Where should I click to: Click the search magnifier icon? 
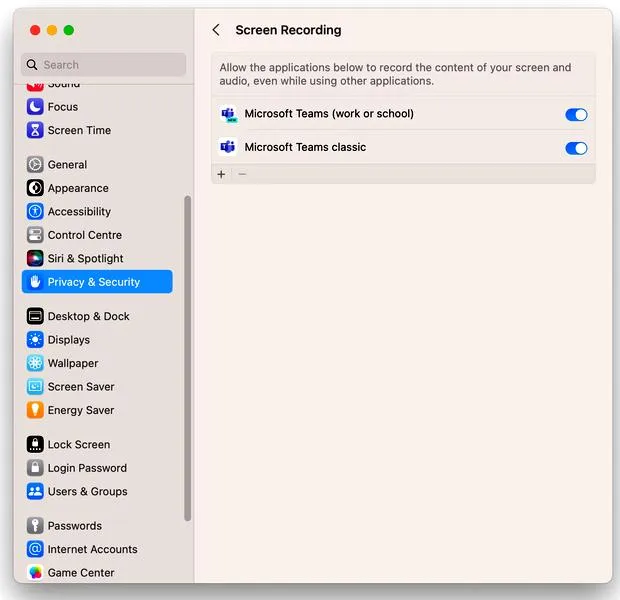pos(32,64)
